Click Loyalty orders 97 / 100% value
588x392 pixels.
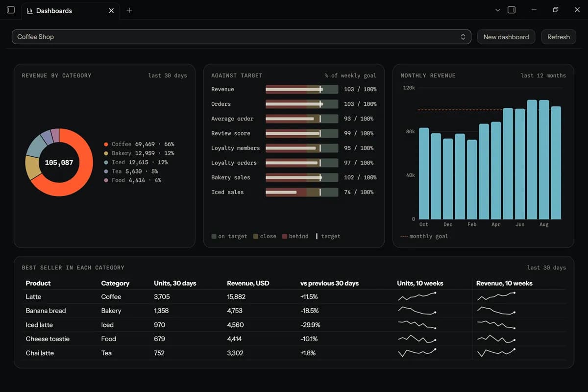click(359, 163)
